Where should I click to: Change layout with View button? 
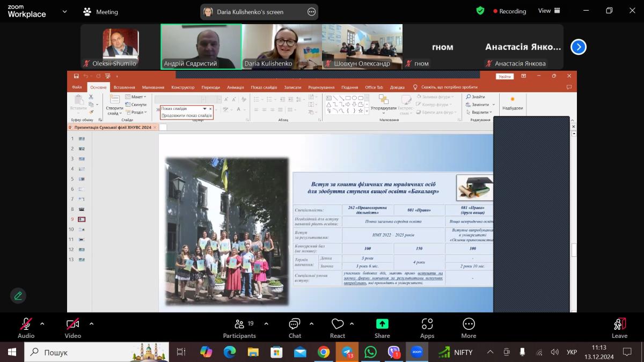click(549, 11)
